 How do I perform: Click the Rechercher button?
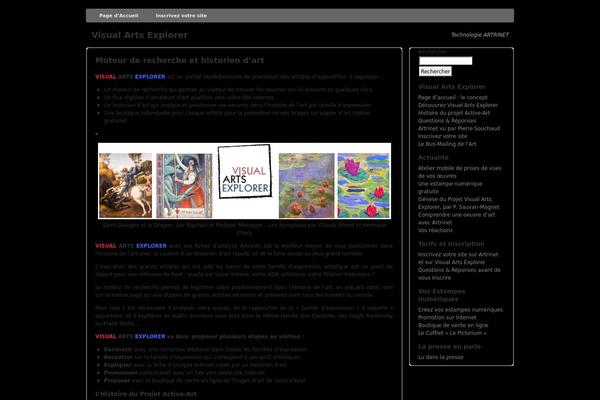point(435,71)
